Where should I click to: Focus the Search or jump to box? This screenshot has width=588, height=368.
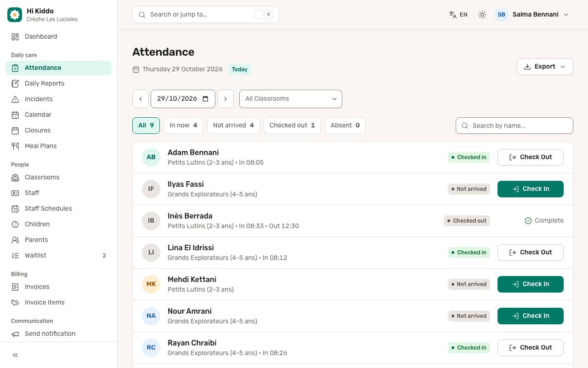pyautogui.click(x=206, y=15)
